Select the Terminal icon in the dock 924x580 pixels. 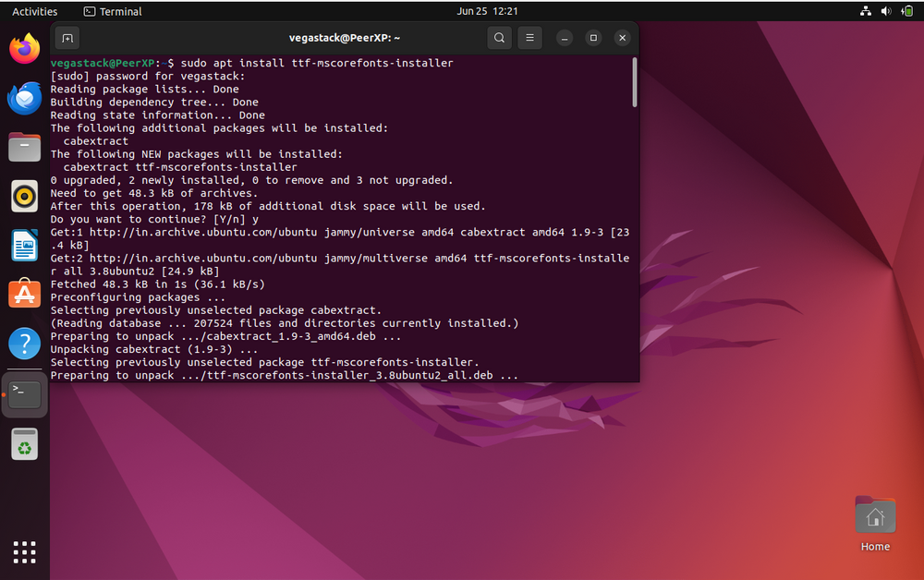(24, 393)
